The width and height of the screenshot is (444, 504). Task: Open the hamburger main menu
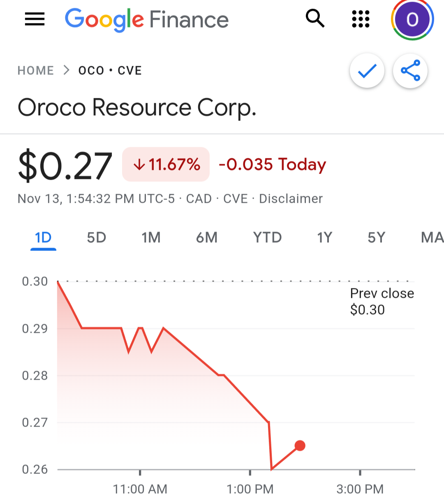[35, 19]
